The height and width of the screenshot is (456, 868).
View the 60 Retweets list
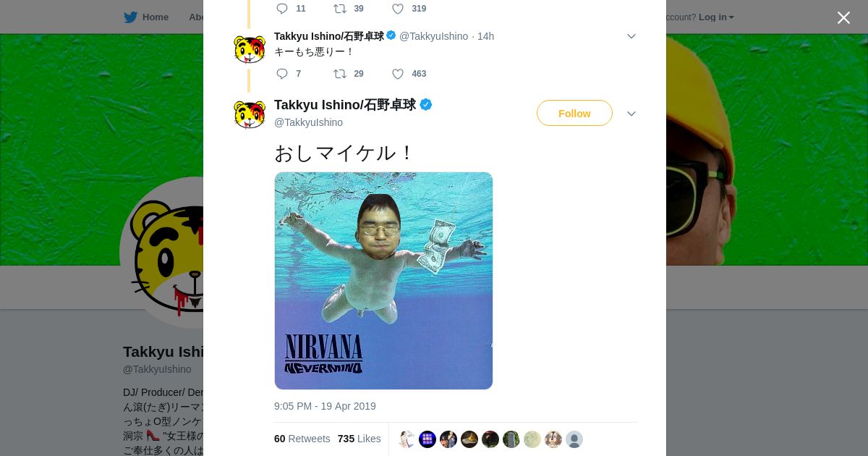(x=302, y=439)
